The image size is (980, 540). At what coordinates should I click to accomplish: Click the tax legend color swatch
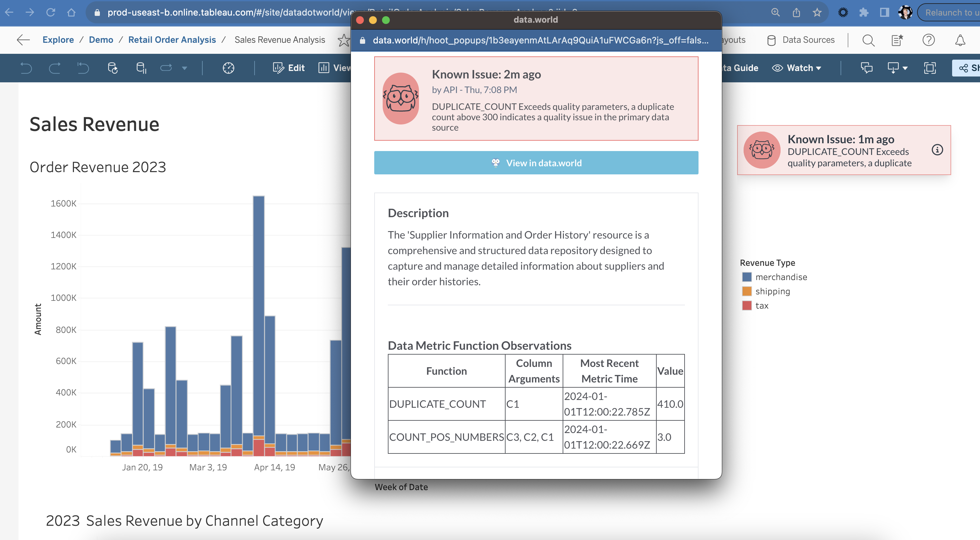(747, 305)
